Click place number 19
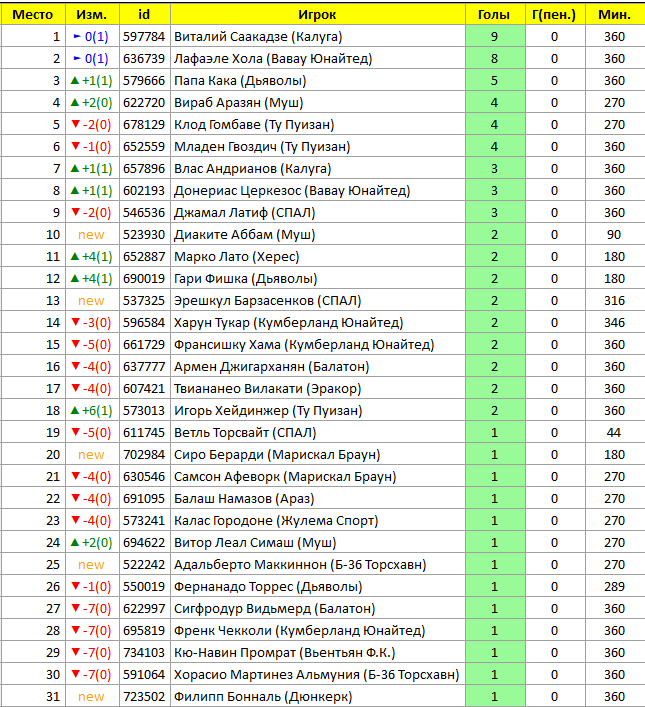This screenshot has width=645, height=707. point(53,433)
